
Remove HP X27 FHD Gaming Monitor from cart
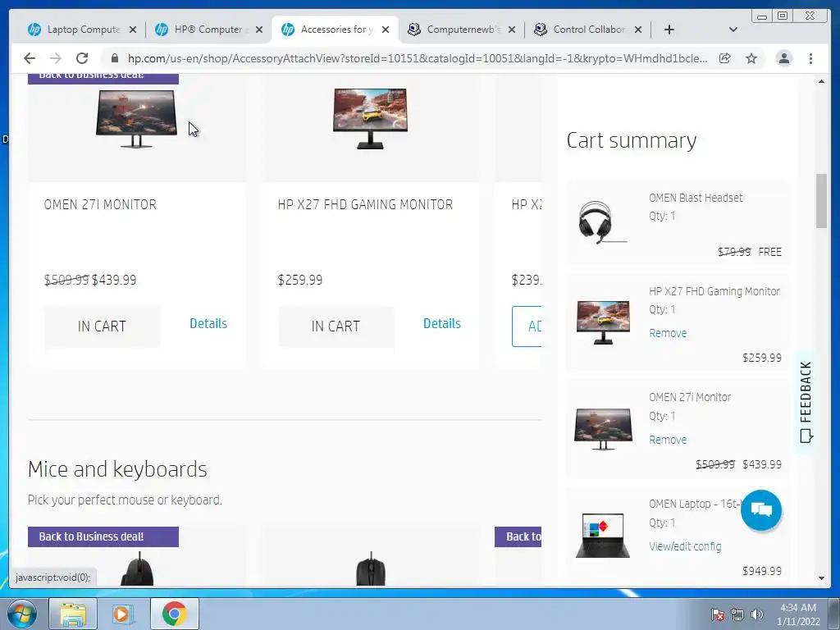668,333
